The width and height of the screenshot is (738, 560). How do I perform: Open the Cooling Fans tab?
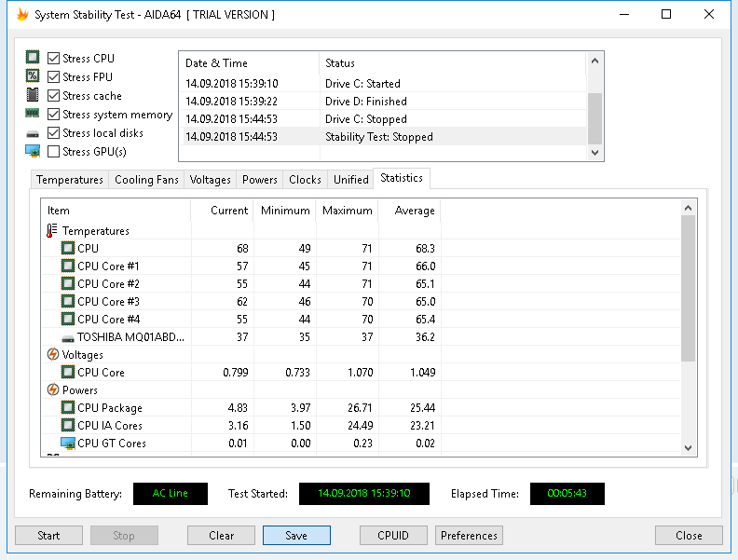coord(146,180)
